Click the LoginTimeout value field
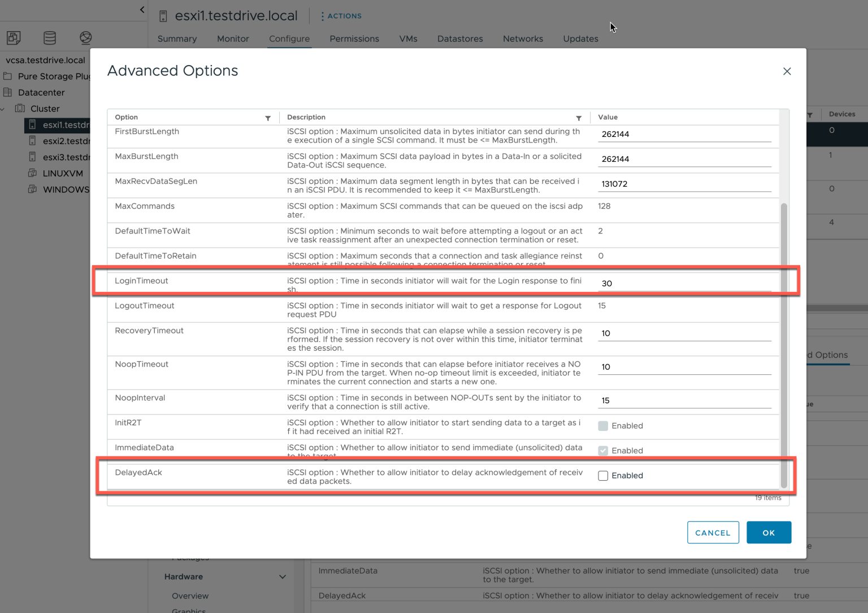868x613 pixels. [684, 283]
